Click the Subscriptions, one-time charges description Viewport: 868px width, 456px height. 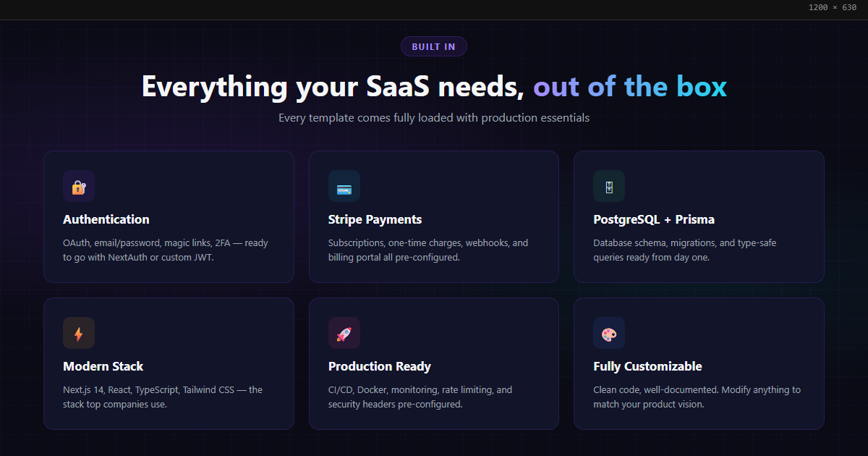(x=428, y=250)
